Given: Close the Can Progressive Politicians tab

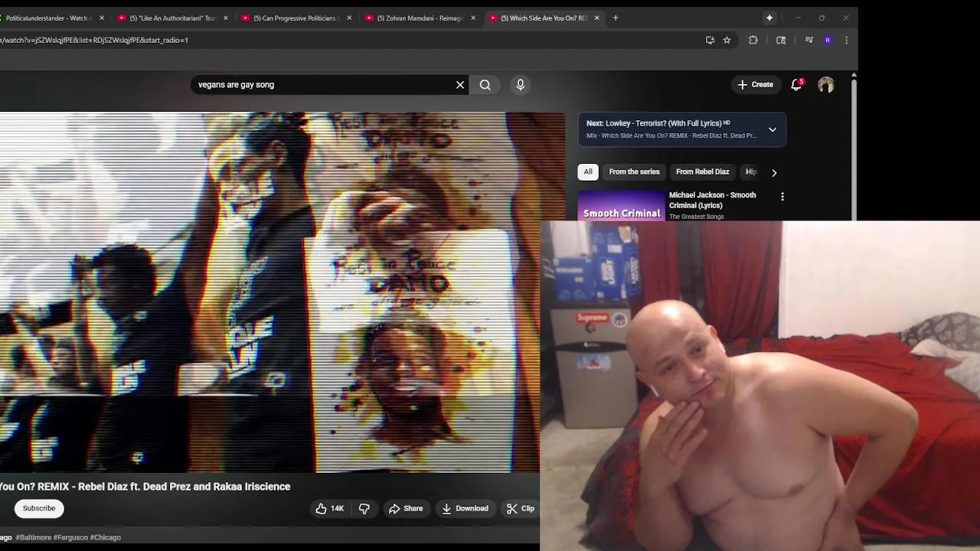Looking at the screenshot, I should (x=349, y=18).
